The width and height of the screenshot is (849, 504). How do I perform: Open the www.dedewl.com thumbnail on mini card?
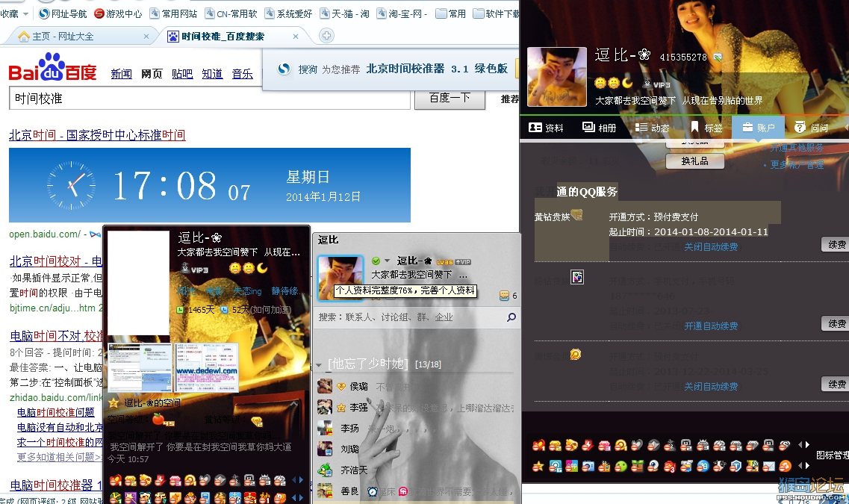tap(207, 367)
